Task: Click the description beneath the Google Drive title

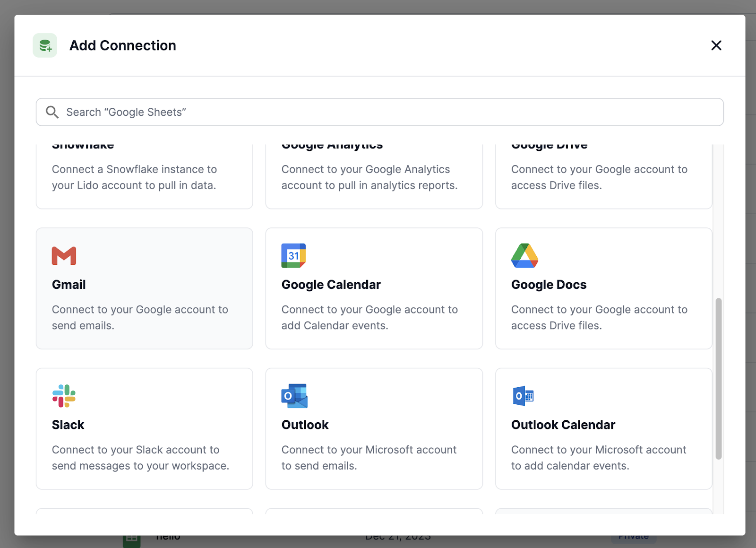Action: [599, 177]
